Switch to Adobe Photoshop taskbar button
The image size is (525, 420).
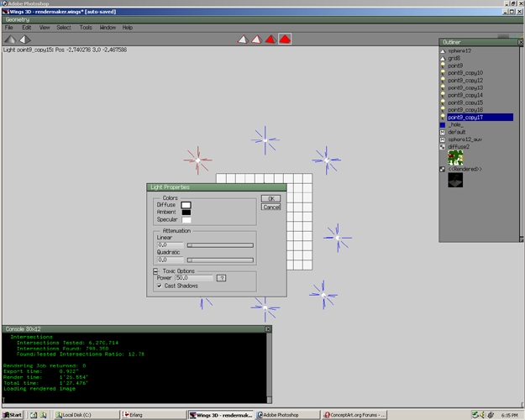[x=287, y=415]
